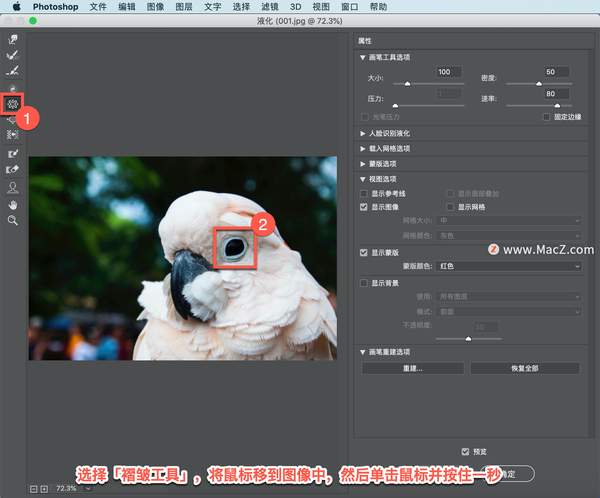
Task: Select the Smooth tool
Action: pos(13,71)
